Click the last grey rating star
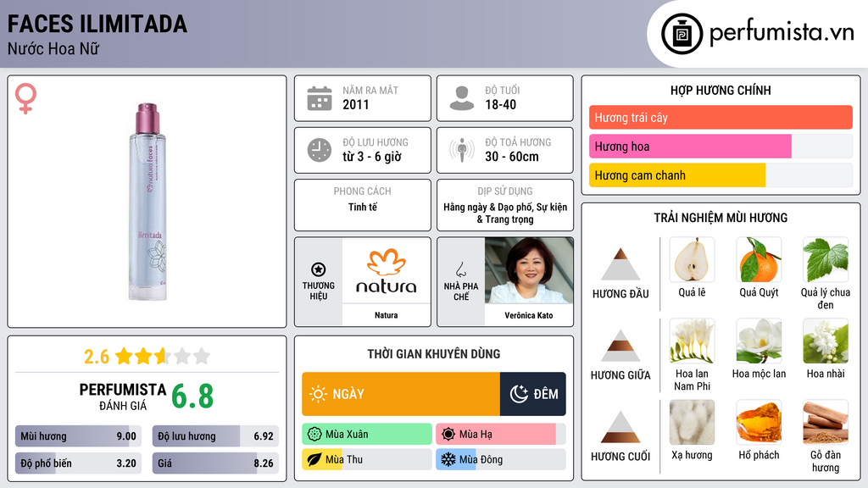 pos(202,356)
